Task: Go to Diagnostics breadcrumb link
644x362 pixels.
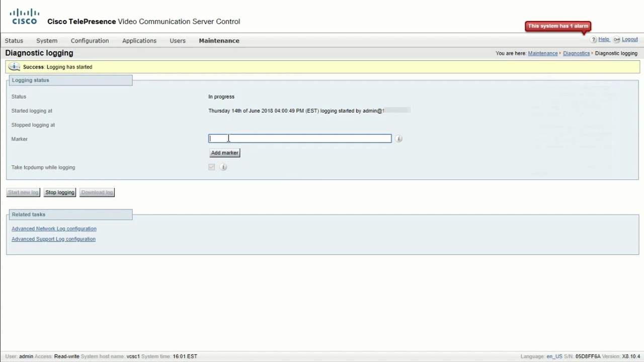Action: click(x=576, y=53)
